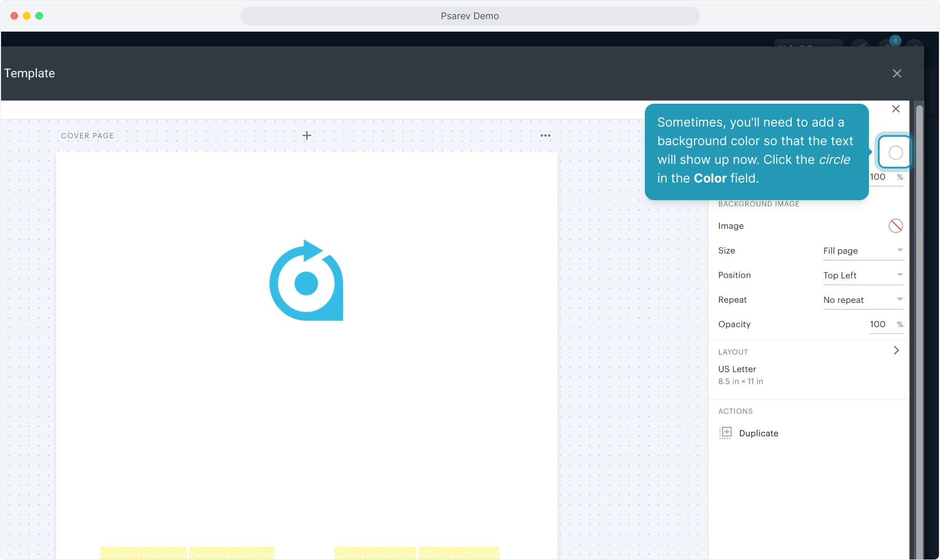
Task: Open the Position dropdown showing Top Left
Action: point(862,275)
